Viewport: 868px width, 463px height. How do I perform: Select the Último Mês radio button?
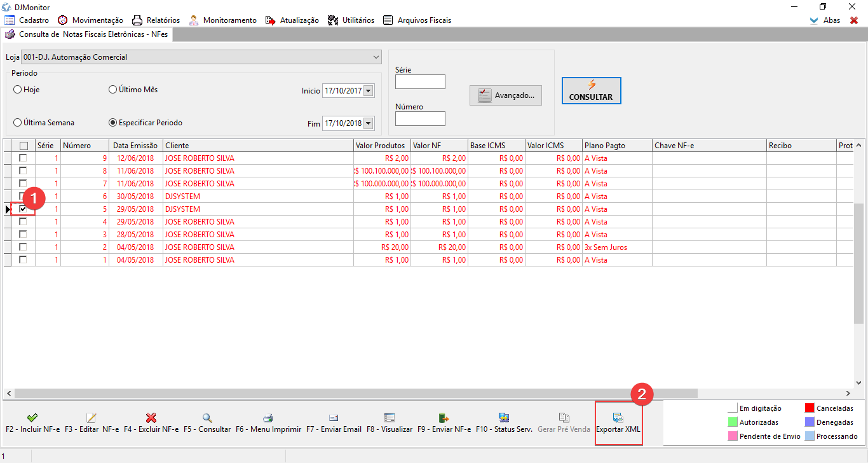(113, 90)
